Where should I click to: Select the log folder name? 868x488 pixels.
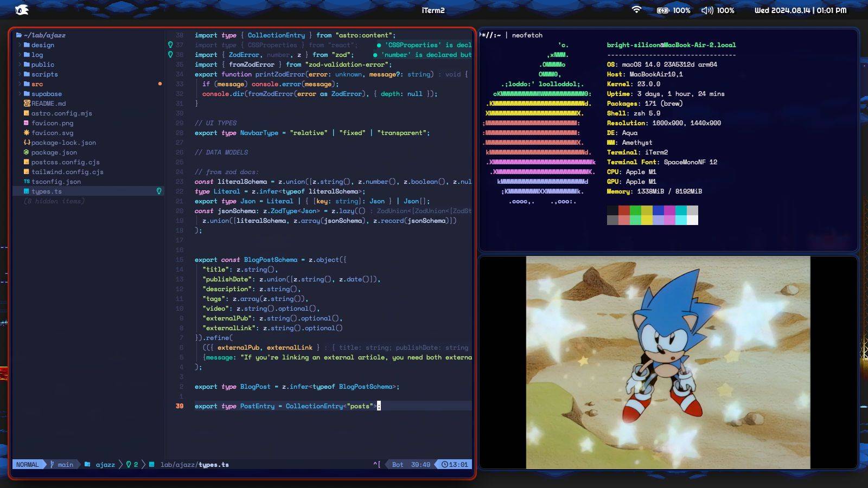point(37,55)
